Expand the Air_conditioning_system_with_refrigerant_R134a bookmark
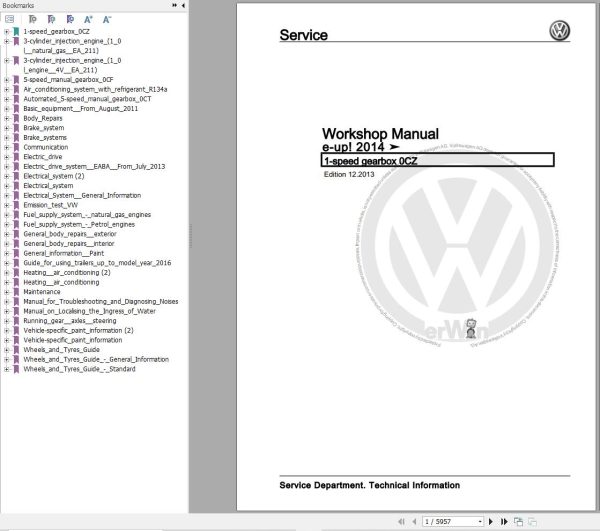Viewport: 600px width, 531px height. 6,90
